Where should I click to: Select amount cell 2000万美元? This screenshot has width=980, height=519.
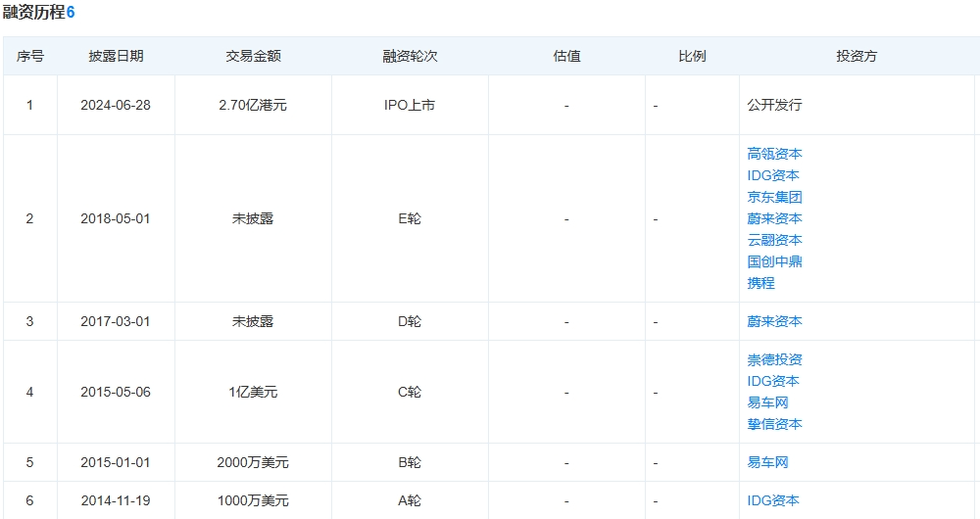(x=253, y=462)
